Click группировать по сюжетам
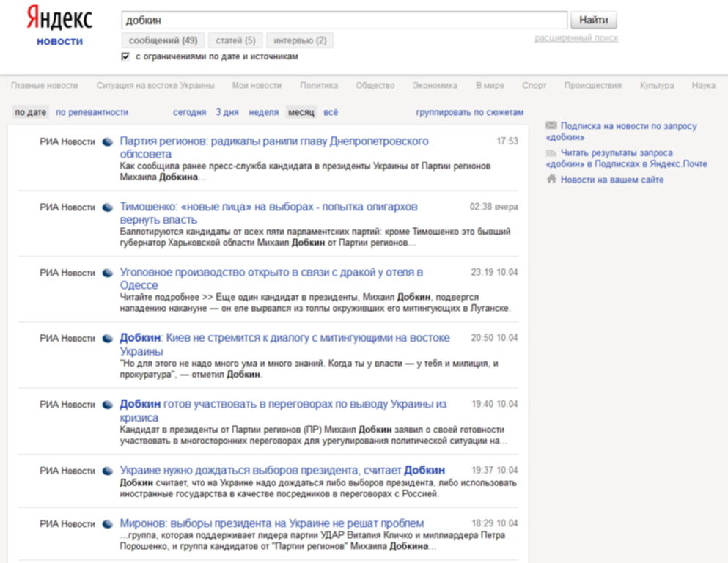 point(469,112)
